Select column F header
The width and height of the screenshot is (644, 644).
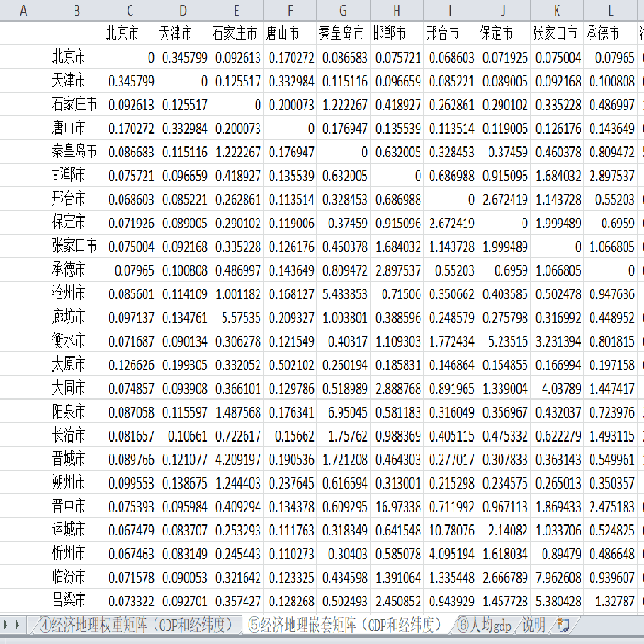tap(290, 10)
